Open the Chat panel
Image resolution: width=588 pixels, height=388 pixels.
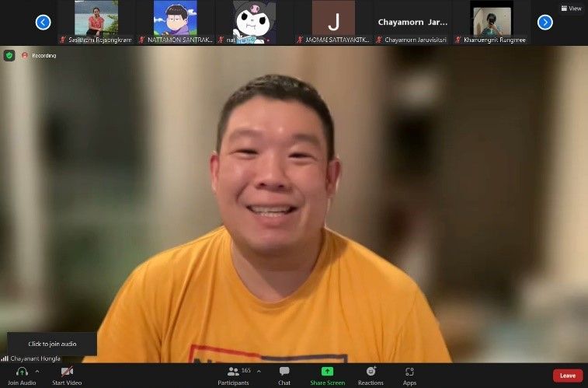point(284,372)
